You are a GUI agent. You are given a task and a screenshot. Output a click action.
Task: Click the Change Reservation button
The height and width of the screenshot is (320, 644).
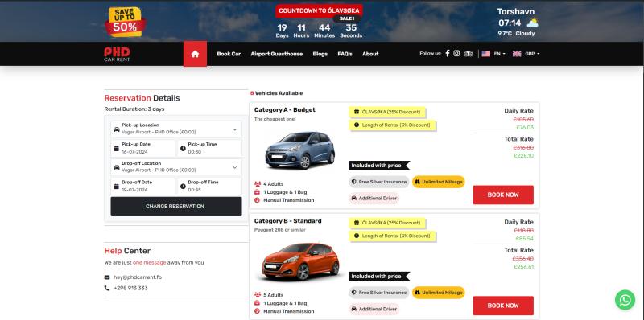coord(175,207)
